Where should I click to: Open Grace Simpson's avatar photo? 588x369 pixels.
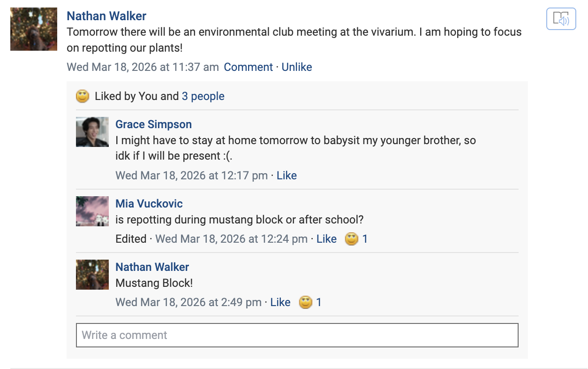[x=92, y=132]
